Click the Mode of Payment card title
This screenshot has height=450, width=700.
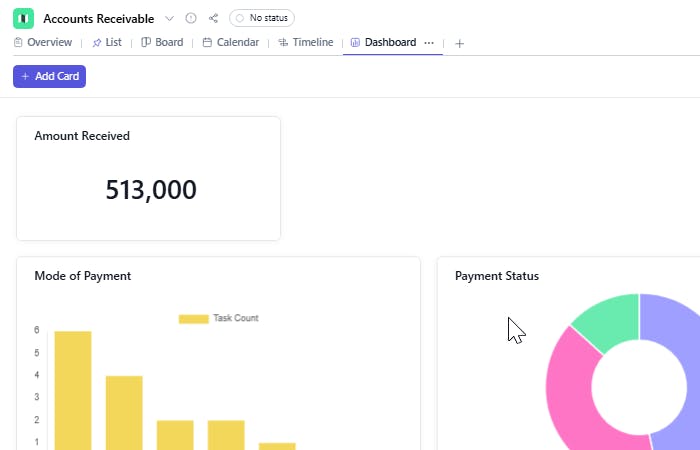[83, 276]
